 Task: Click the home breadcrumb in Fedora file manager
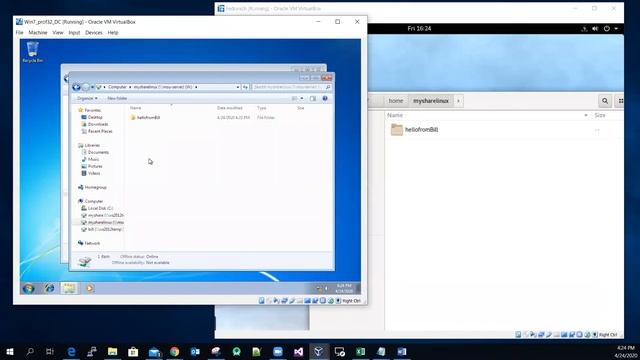pos(396,101)
